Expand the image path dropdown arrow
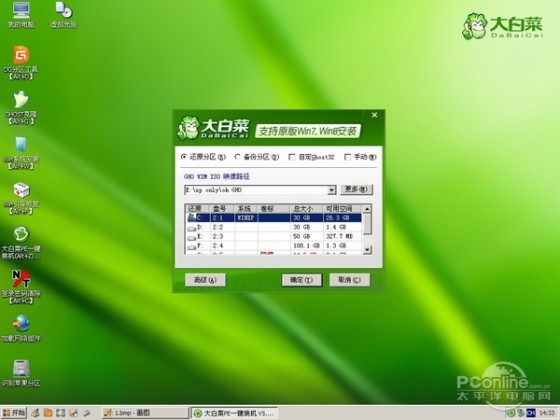 [x=332, y=190]
